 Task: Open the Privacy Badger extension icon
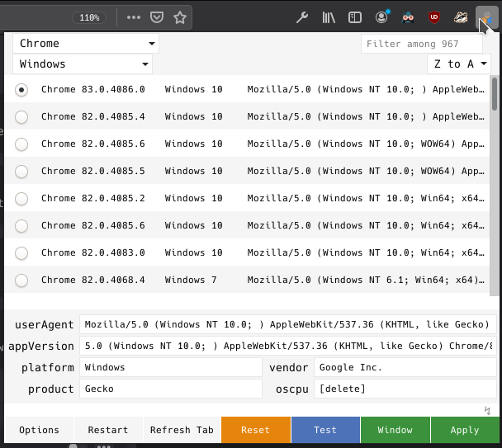461,17
